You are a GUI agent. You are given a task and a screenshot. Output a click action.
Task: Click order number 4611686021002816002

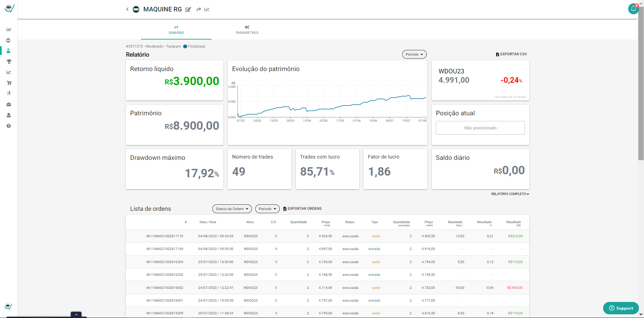tap(164, 288)
